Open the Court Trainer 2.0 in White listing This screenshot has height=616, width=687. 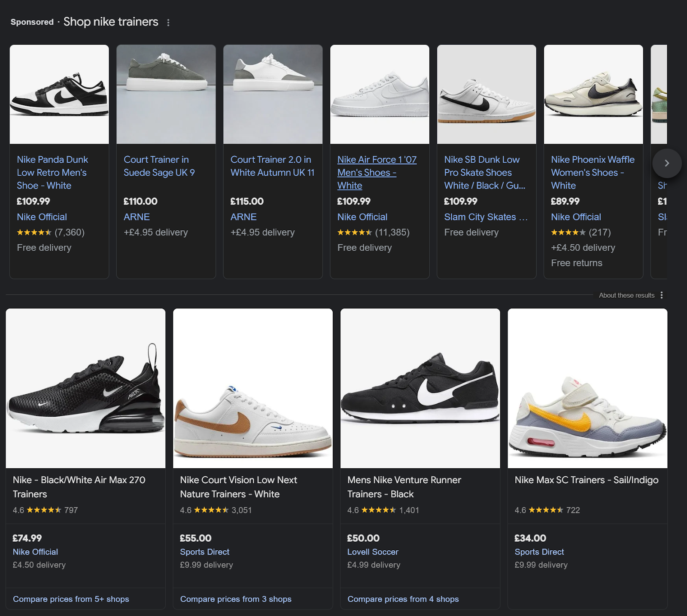click(x=272, y=166)
